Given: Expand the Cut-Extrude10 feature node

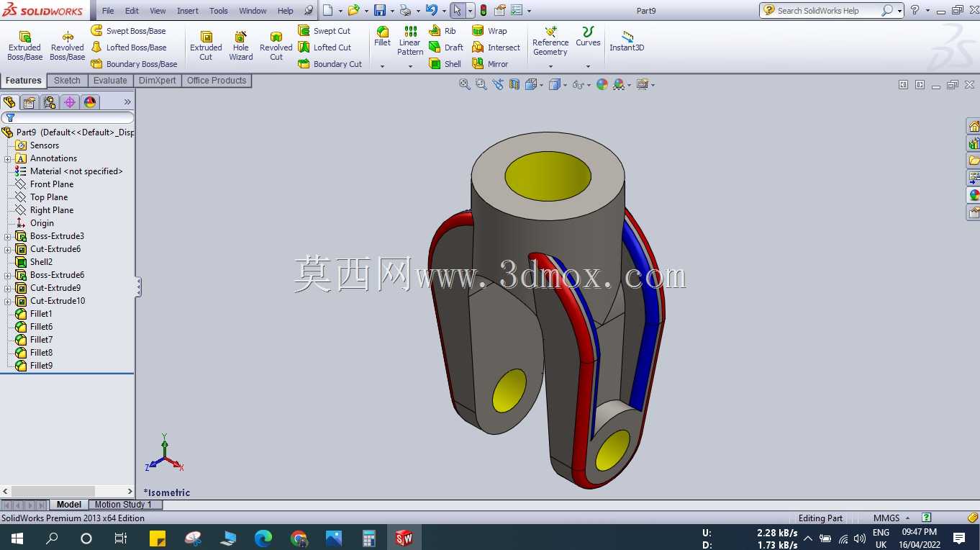Looking at the screenshot, I should tap(8, 301).
